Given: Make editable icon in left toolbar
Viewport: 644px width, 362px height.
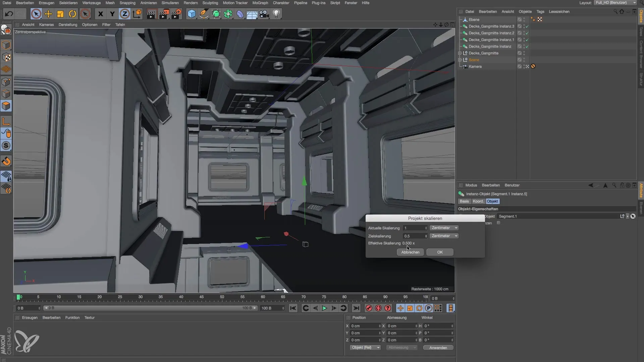Looking at the screenshot, I should [x=6, y=30].
